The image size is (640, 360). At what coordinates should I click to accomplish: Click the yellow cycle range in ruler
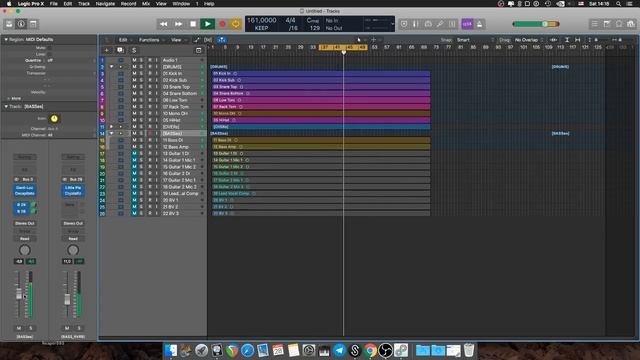[343, 47]
